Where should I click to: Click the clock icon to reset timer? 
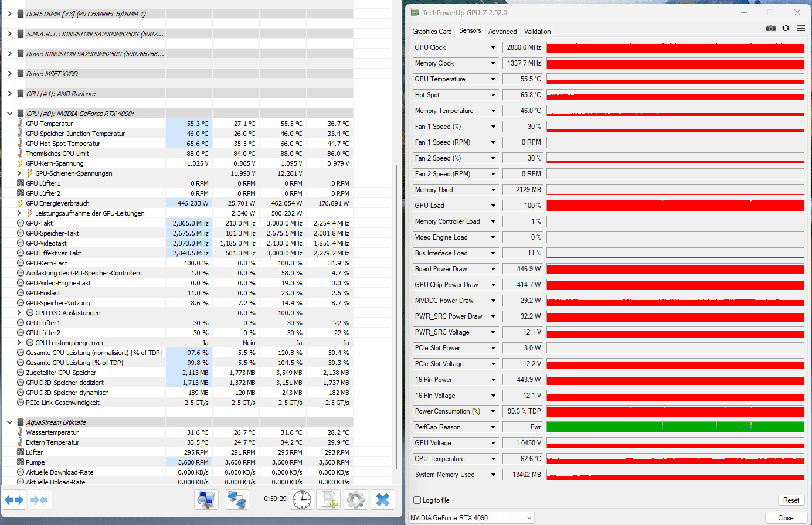(x=302, y=500)
